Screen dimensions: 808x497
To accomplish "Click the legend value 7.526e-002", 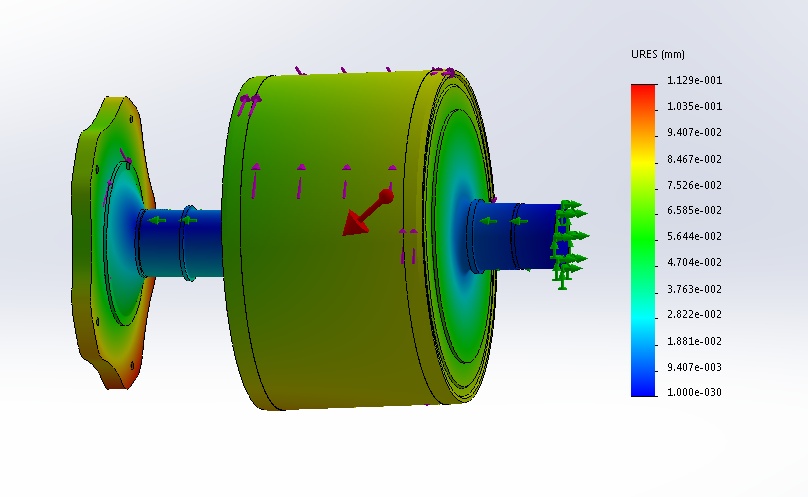I will pos(694,185).
